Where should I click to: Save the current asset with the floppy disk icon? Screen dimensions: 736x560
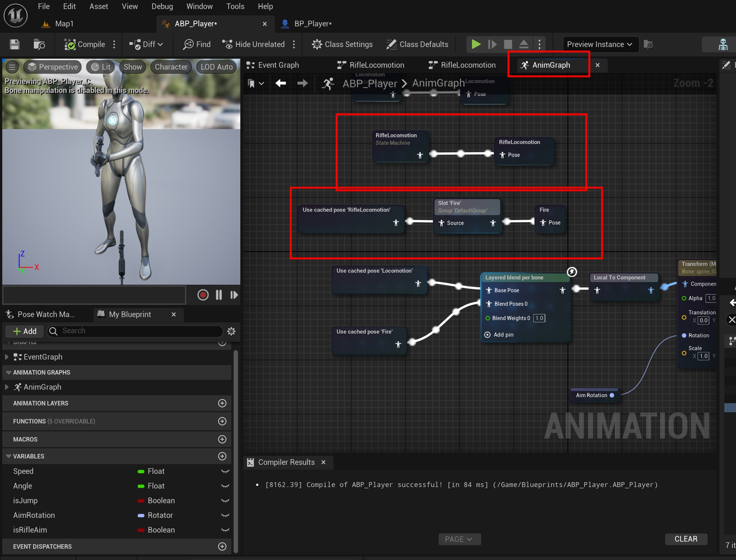15,44
